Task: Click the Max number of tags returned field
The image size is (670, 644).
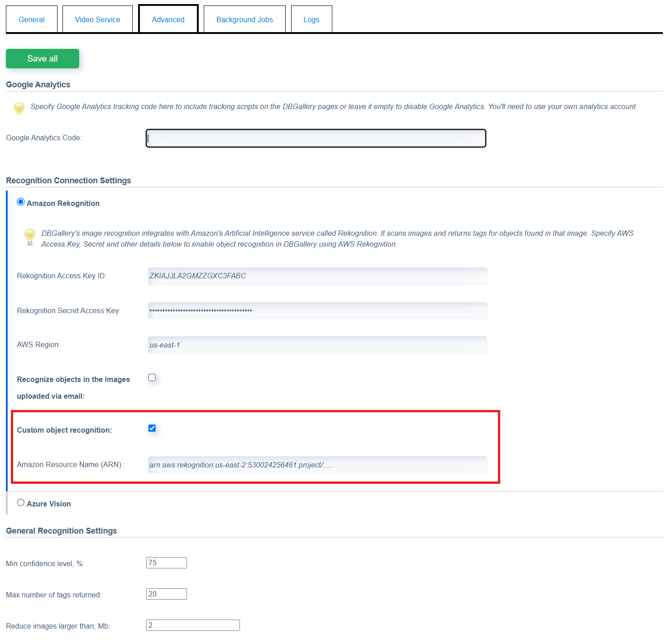Action: click(x=167, y=594)
